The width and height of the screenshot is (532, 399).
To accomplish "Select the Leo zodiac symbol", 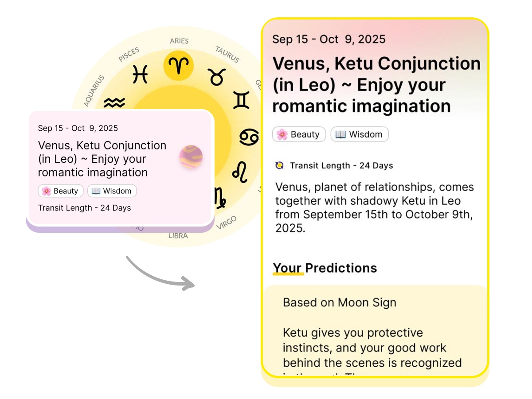I will tap(240, 172).
